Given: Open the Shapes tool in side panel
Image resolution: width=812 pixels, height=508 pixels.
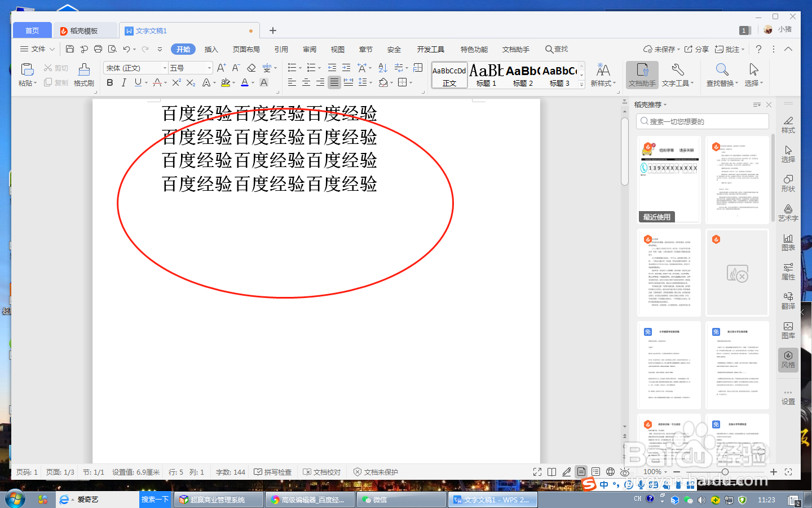Looking at the screenshot, I should pyautogui.click(x=788, y=183).
